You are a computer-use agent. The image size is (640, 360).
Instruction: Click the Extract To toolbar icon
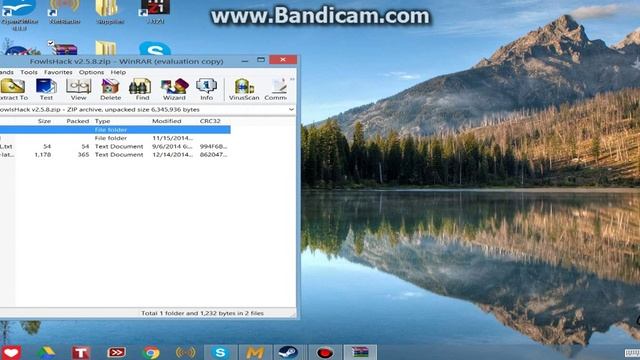[13, 89]
